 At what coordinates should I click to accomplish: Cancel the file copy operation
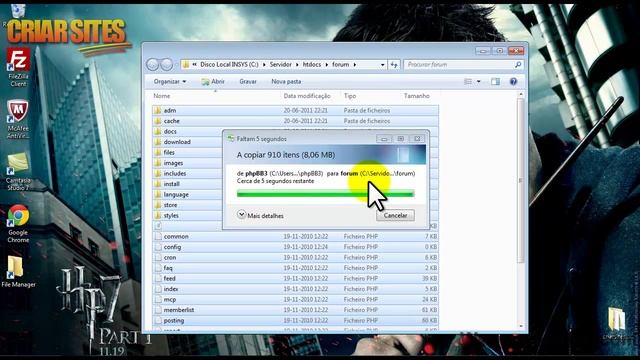coord(395,215)
